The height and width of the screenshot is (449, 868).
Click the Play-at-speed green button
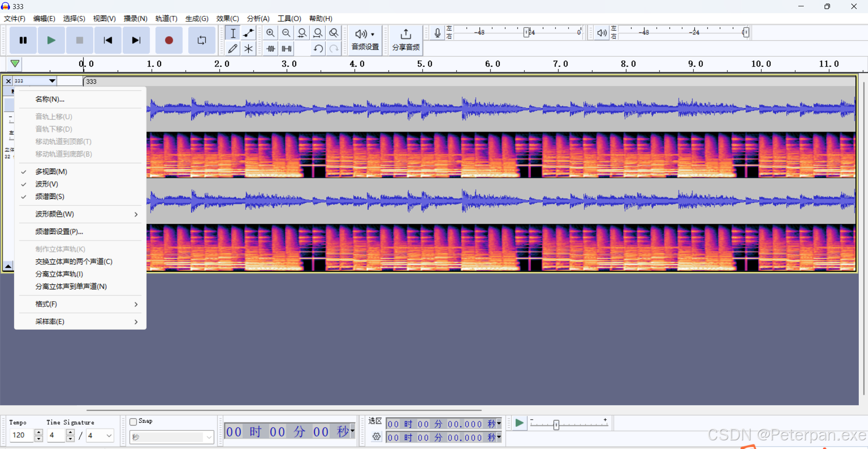point(519,424)
